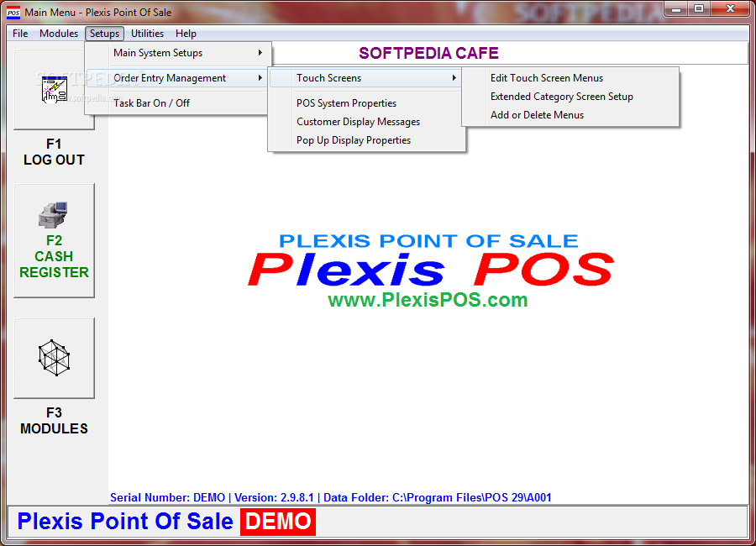Screen dimensions: 756x546
Task: Open the Utilities menu
Action: point(147,34)
